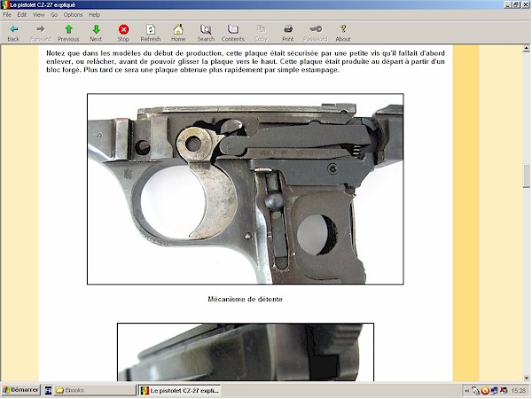Click the caption 'Mécanisme de détente'
This screenshot has height=399, width=532.
click(x=245, y=300)
